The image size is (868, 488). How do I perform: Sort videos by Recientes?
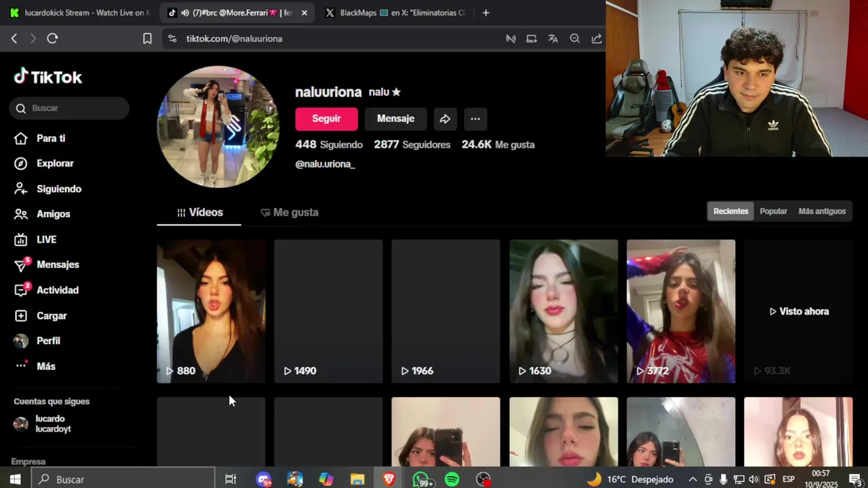[x=730, y=211]
